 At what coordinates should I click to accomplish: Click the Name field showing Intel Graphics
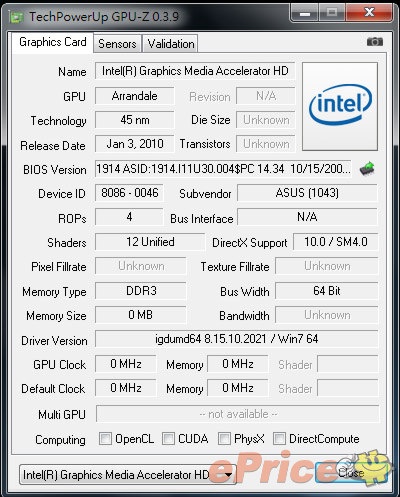pos(195,71)
